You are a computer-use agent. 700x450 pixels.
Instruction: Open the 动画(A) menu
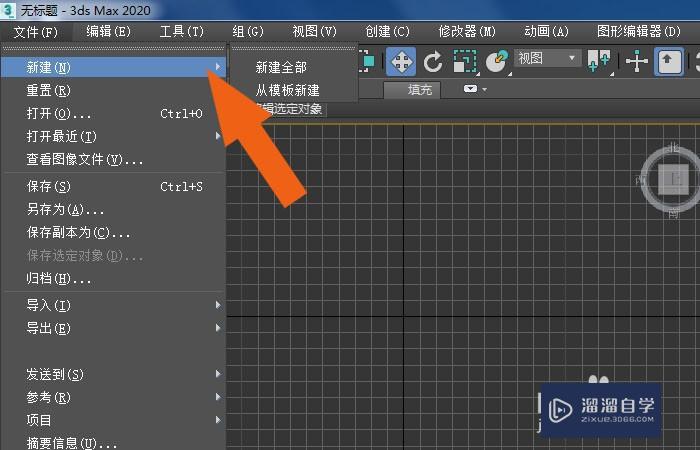point(546,32)
